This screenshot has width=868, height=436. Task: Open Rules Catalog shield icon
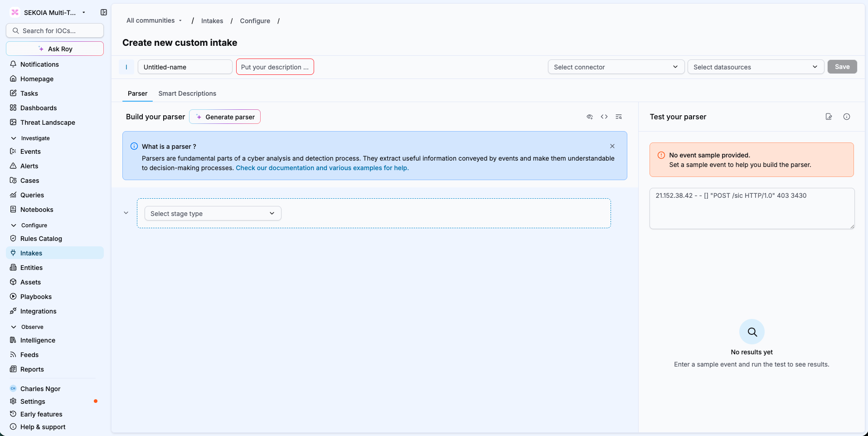[13, 239]
